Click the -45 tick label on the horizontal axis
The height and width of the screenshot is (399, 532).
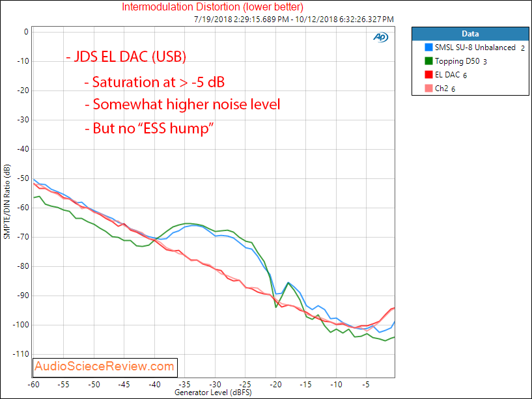click(124, 385)
